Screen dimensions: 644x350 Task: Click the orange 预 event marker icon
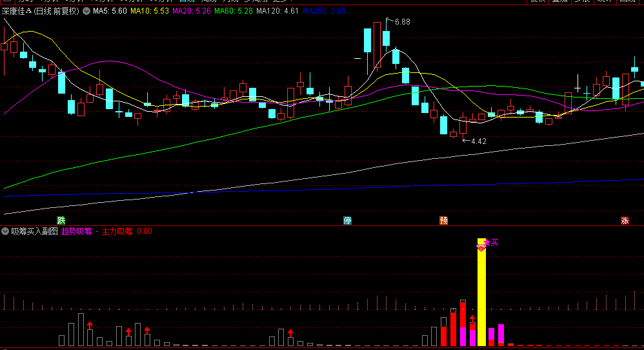tap(443, 221)
